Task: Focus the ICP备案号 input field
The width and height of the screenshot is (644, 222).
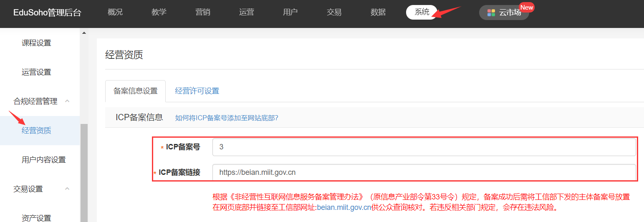Action: click(424, 147)
